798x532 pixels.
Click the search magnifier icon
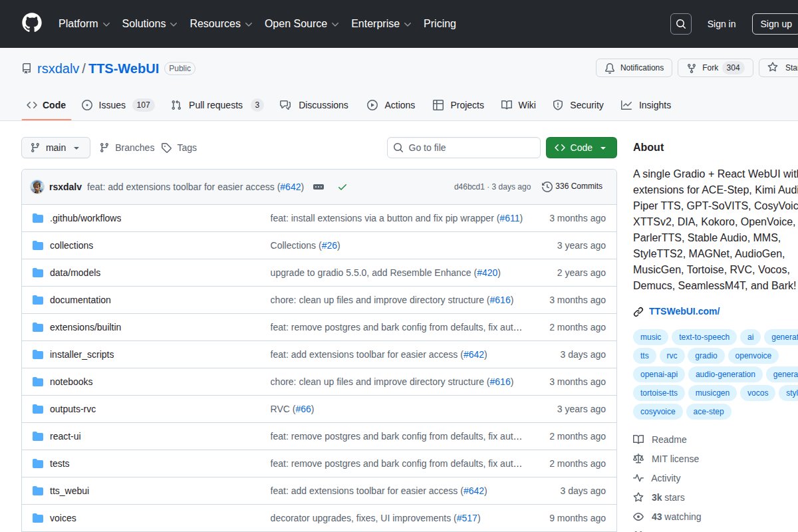(680, 24)
